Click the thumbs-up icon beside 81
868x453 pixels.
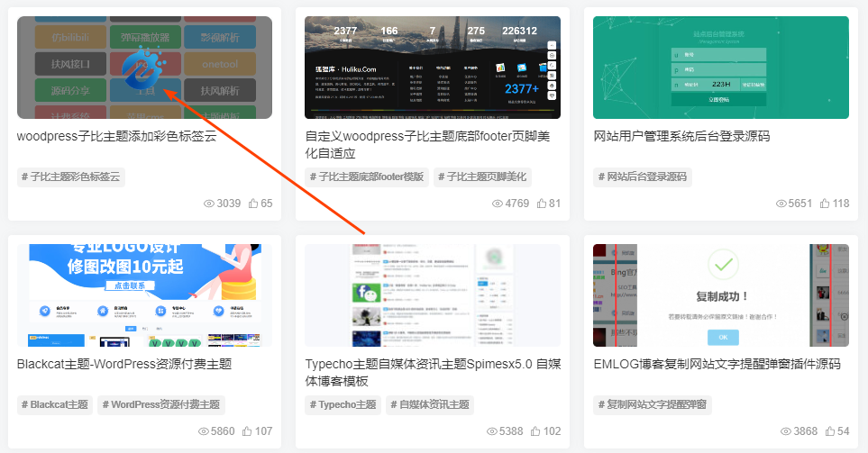coord(542,204)
